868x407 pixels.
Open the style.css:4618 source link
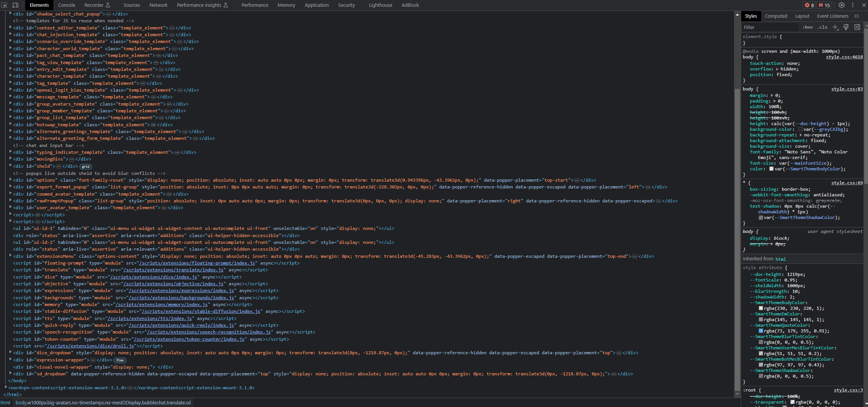(x=844, y=57)
